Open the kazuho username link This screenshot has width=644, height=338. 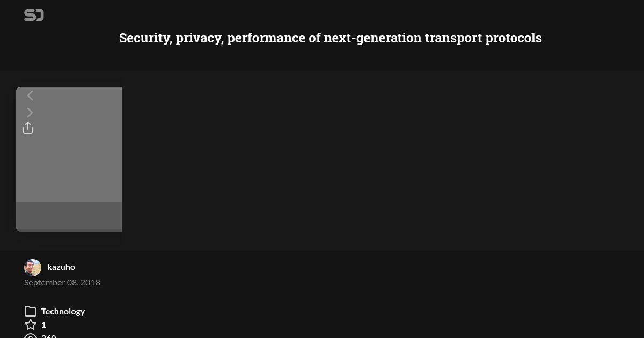(x=61, y=267)
